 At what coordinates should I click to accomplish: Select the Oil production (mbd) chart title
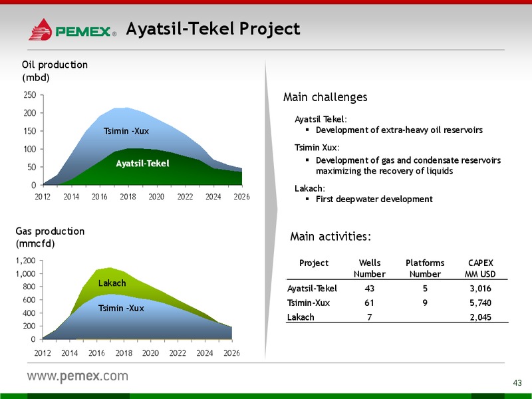tap(55, 71)
